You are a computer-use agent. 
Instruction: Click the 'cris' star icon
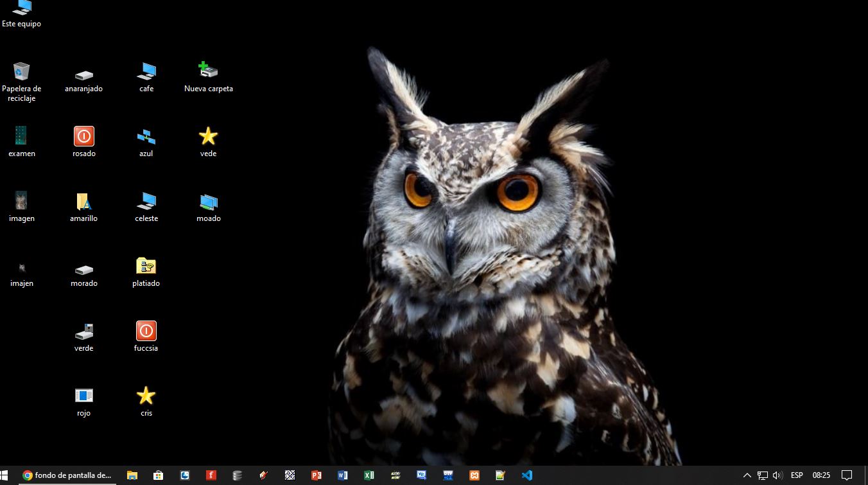(146, 396)
